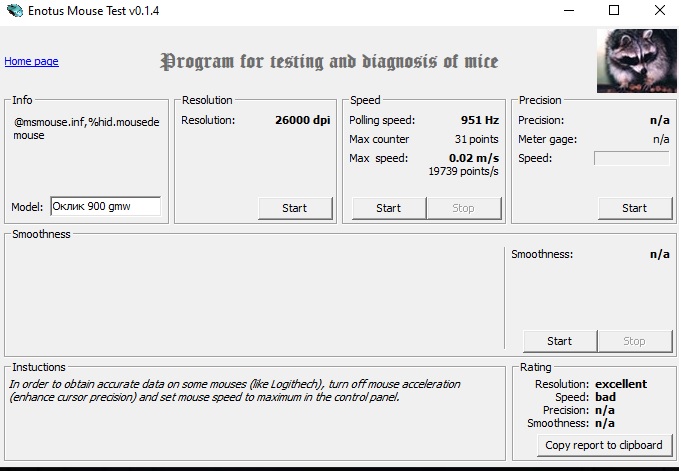Start the Precision test
Image resolution: width=681 pixels, height=474 pixels.
[x=635, y=208]
